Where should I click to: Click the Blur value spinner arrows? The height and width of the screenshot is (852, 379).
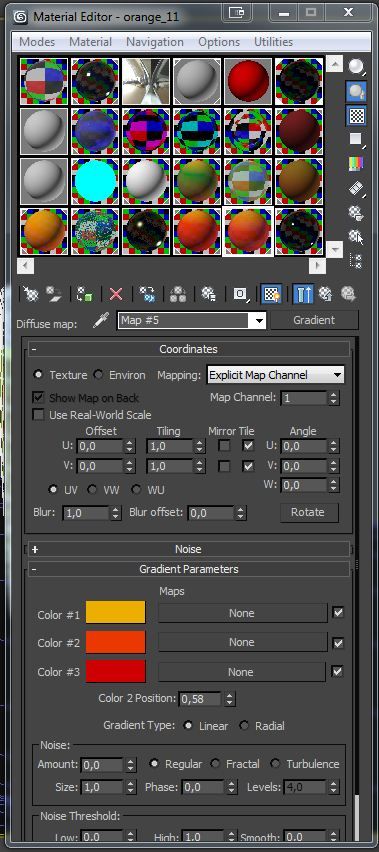[x=115, y=512]
